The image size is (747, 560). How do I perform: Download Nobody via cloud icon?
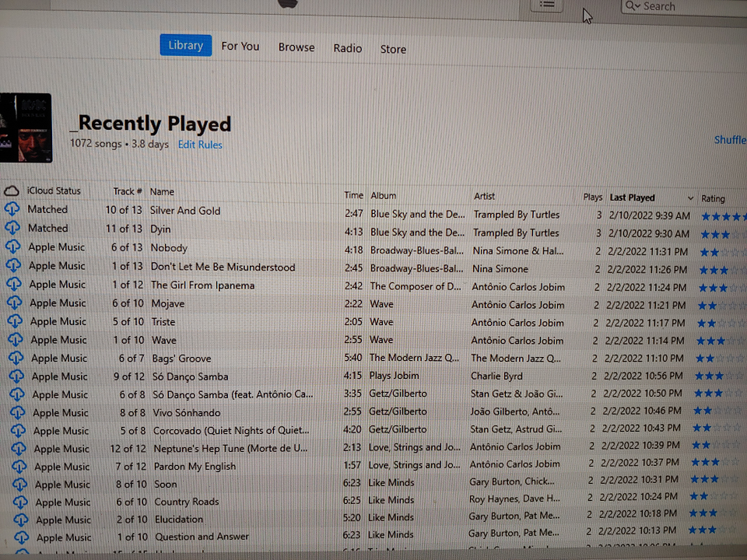(13, 247)
